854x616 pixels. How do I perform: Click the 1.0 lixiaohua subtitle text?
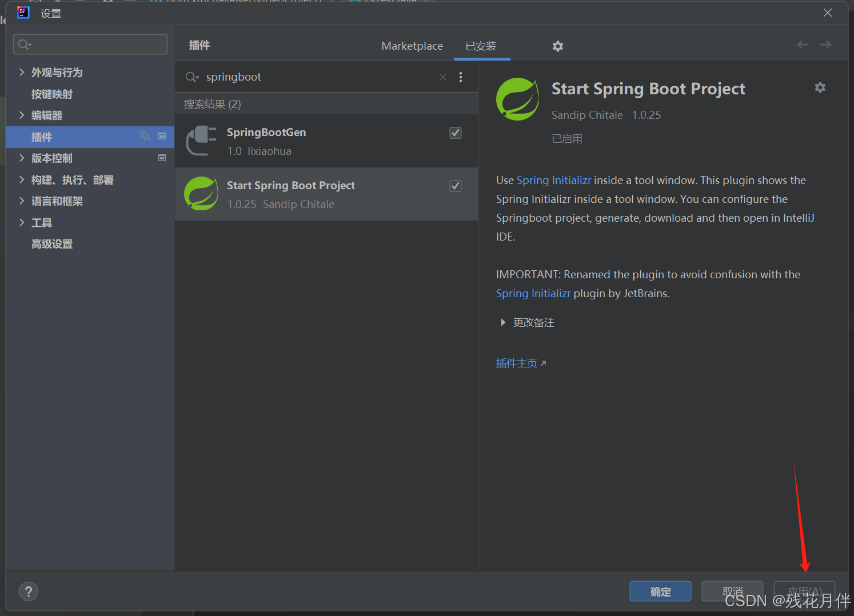(x=259, y=151)
